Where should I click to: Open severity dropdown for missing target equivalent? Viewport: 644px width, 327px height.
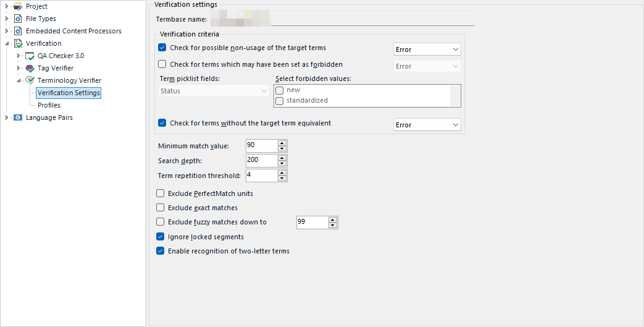tap(427, 125)
